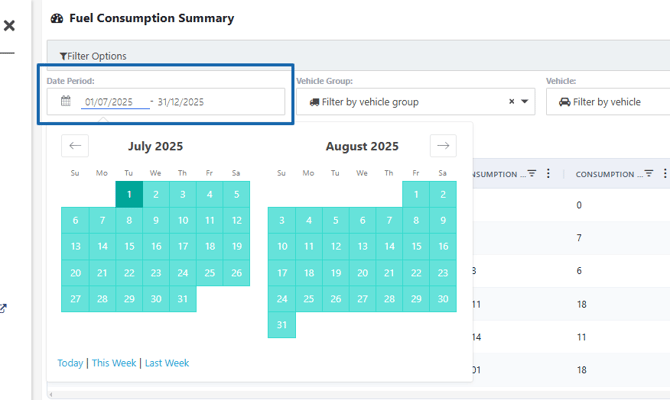The width and height of the screenshot is (670, 400).
Task: Go to previous month in date picker
Action: click(75, 146)
